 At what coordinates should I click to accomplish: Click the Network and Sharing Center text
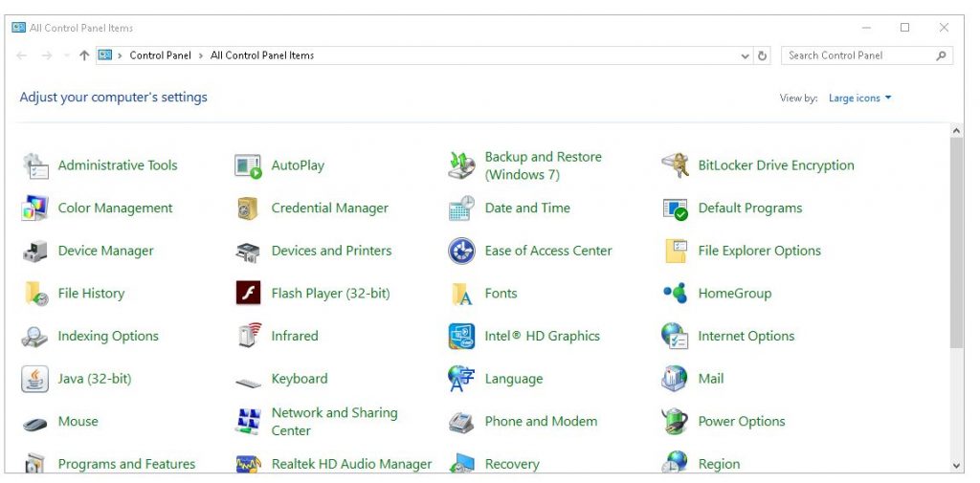pyautogui.click(x=334, y=422)
